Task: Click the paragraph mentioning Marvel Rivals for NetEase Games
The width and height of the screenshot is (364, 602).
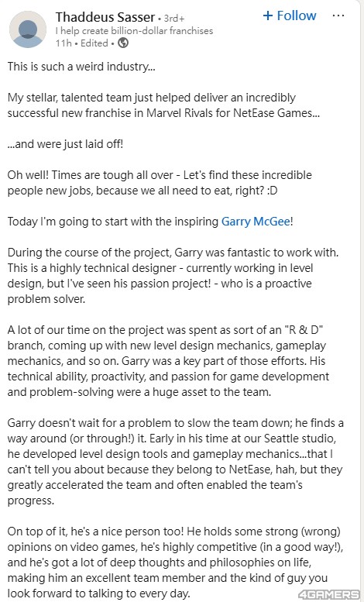Action: pos(163,105)
